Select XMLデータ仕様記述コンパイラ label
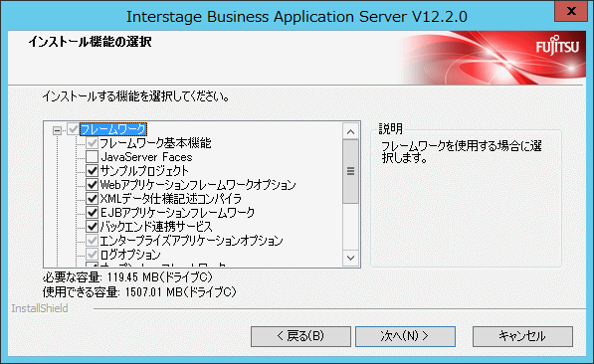 pyautogui.click(x=170, y=199)
